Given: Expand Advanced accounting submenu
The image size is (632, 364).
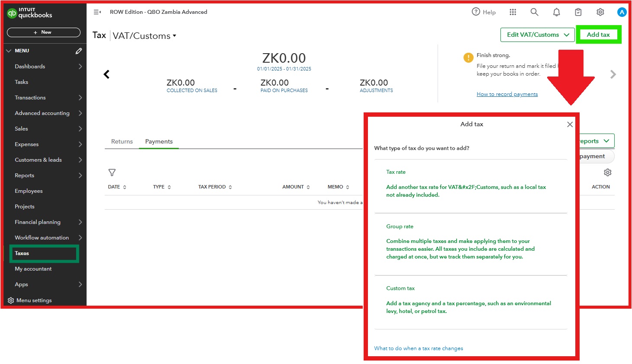Looking at the screenshot, I should click(x=81, y=113).
